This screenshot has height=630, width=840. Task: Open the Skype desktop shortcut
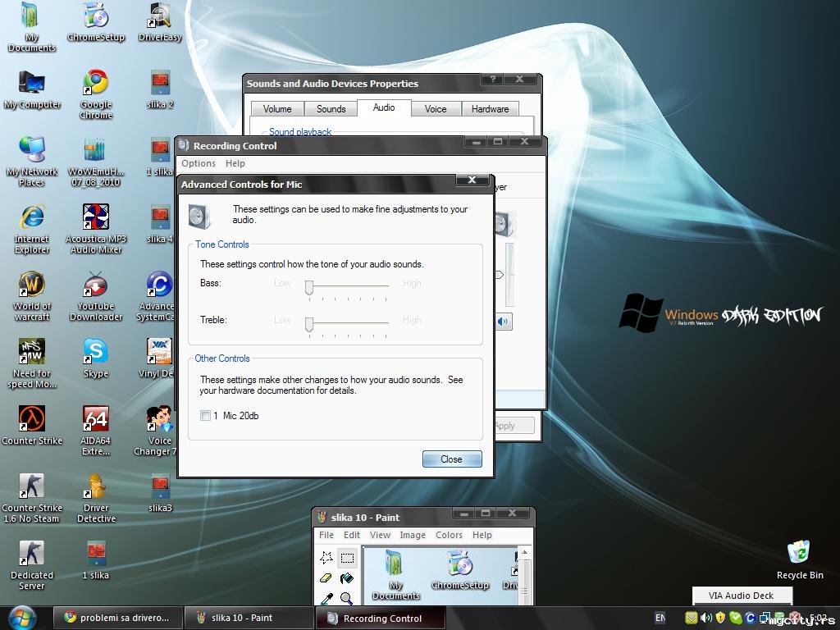pyautogui.click(x=96, y=358)
